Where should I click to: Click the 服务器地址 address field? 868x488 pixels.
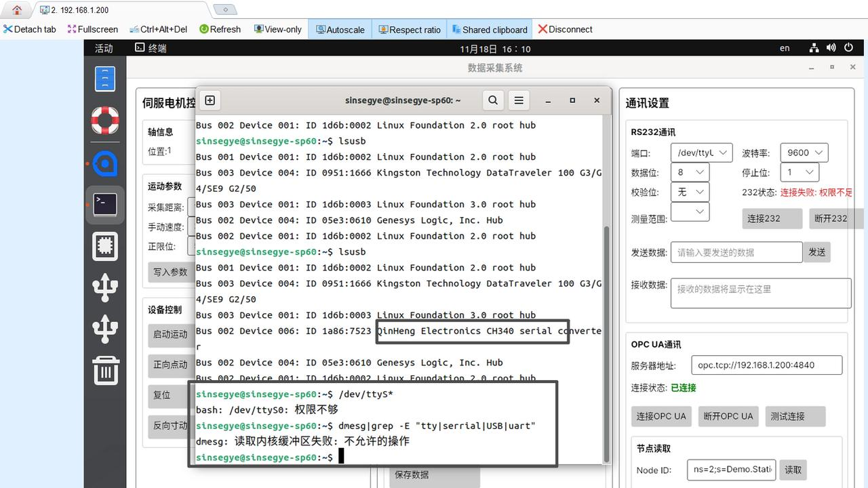click(767, 365)
